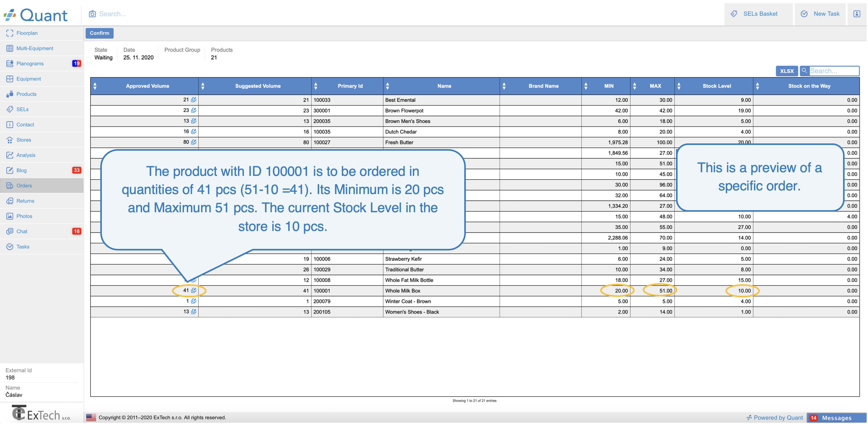Edit approved volume for Women's Shoes - Black
This screenshot has height=424, width=868.
pyautogui.click(x=193, y=312)
